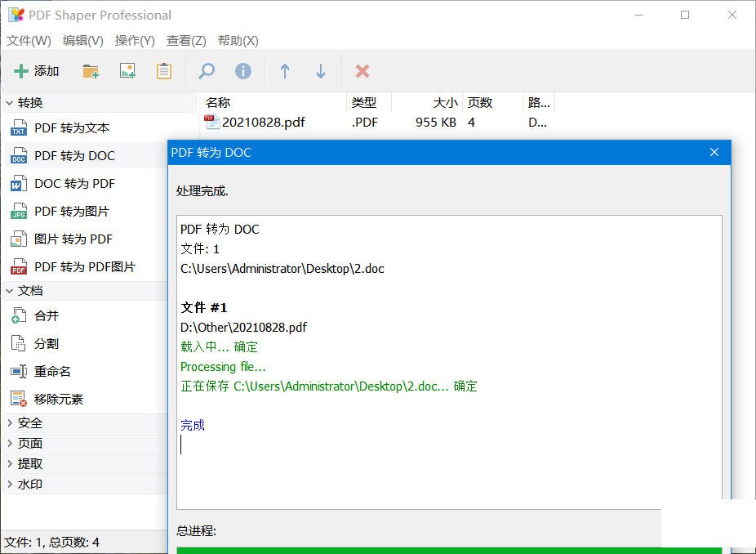Click the magnifier search icon
756x554 pixels.
click(x=207, y=71)
